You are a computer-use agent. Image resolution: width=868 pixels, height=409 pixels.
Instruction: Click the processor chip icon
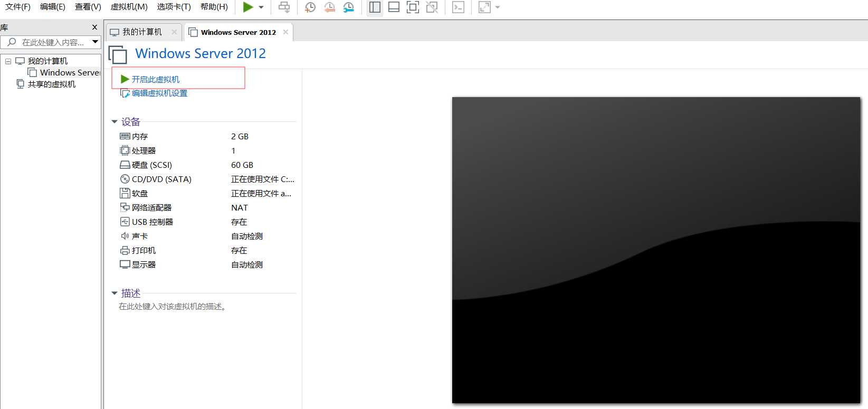point(125,150)
